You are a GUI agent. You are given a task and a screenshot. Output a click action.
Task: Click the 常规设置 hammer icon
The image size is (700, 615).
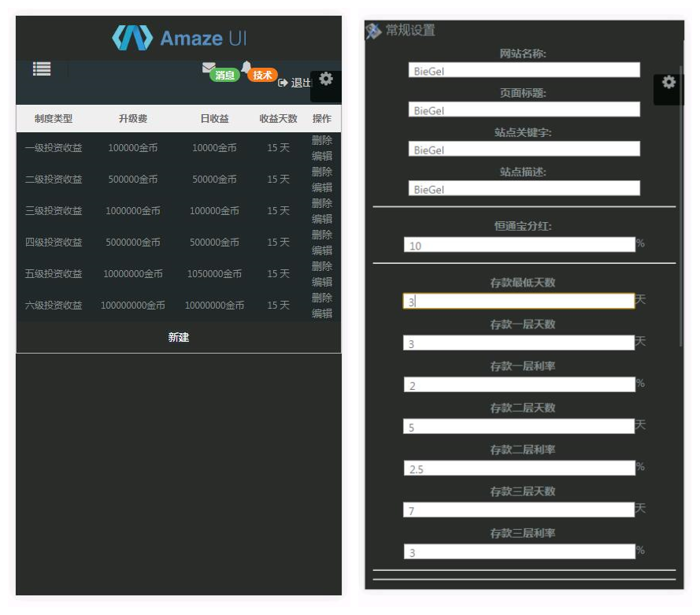tap(374, 29)
